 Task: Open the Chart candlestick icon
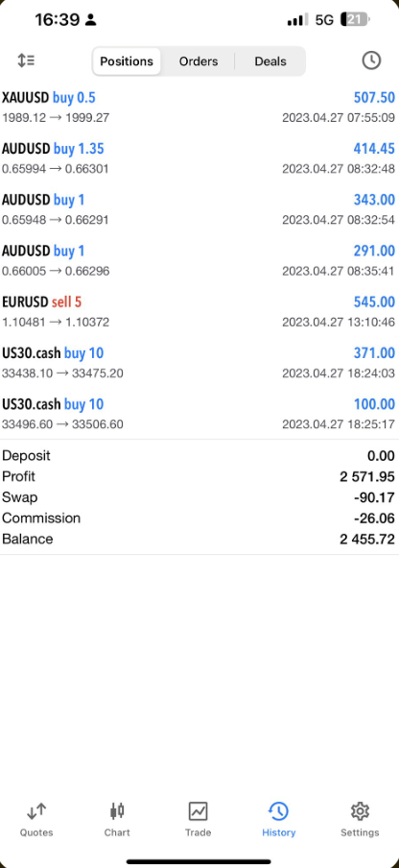[x=117, y=812]
